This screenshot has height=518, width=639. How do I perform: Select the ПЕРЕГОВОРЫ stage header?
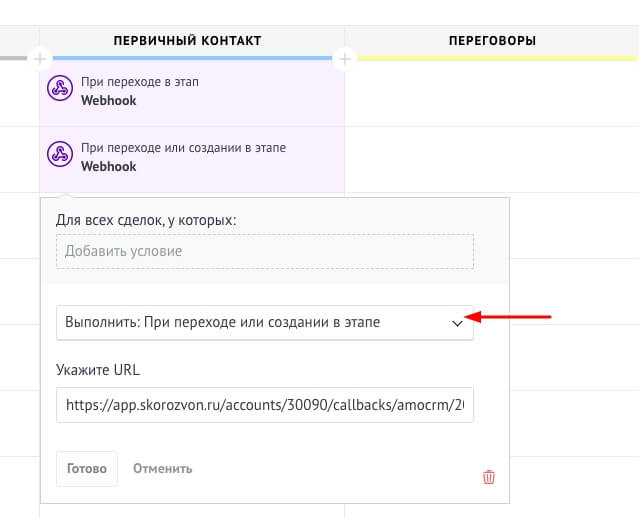[490, 40]
